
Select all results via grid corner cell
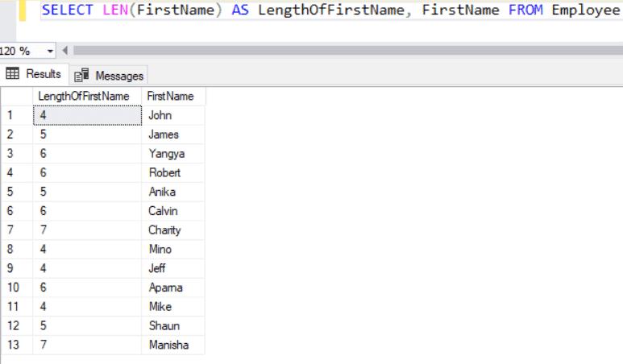16,96
